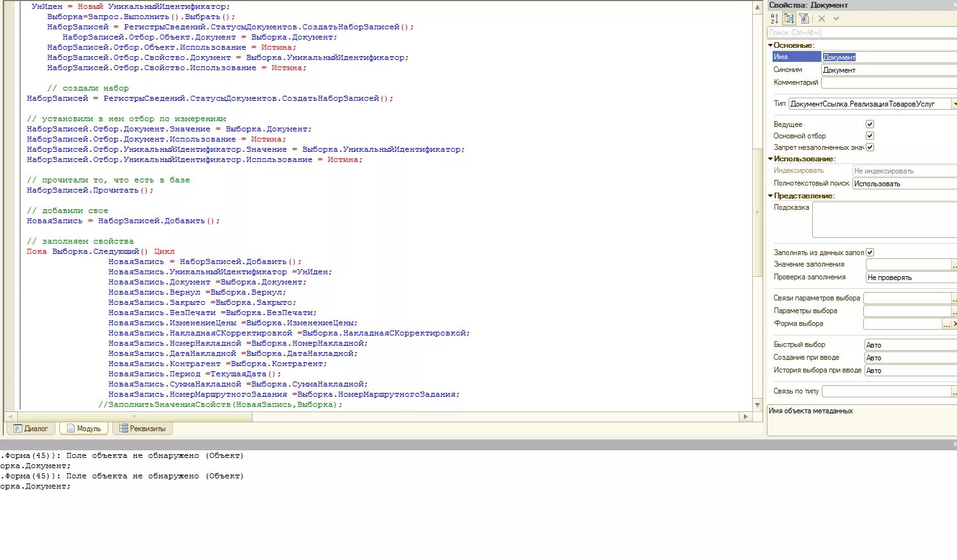Click the Индексировать disabled field
The width and height of the screenshot is (957, 560).
[905, 171]
